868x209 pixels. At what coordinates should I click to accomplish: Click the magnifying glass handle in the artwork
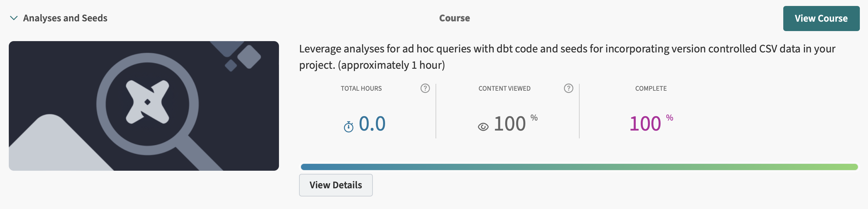[200, 154]
